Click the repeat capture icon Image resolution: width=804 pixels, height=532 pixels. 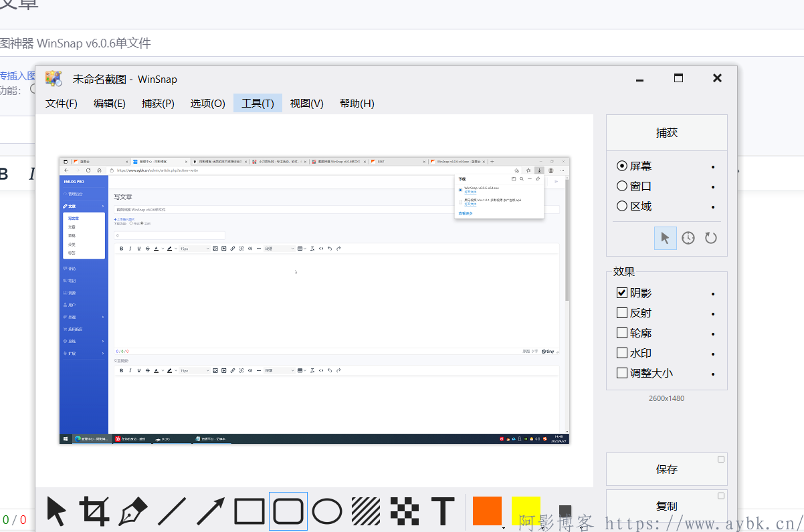pyautogui.click(x=710, y=237)
